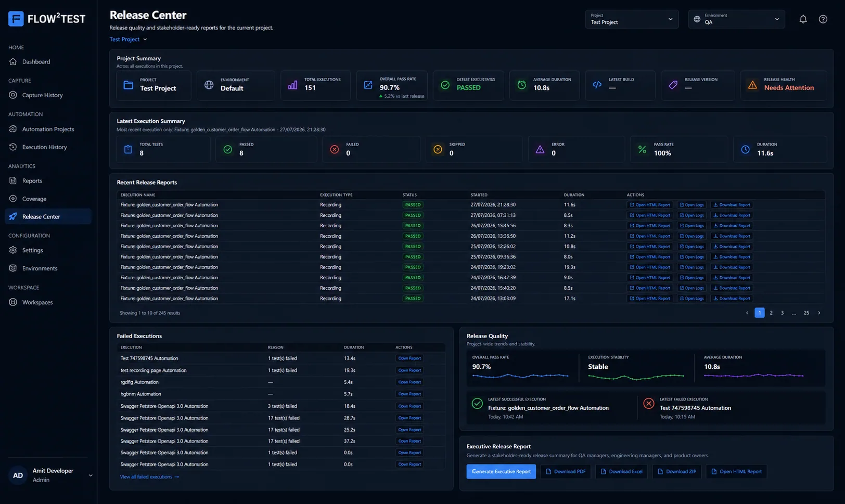Screen dimensions: 845x504
Task: Click Generate Executive Report button
Action: (x=501, y=471)
